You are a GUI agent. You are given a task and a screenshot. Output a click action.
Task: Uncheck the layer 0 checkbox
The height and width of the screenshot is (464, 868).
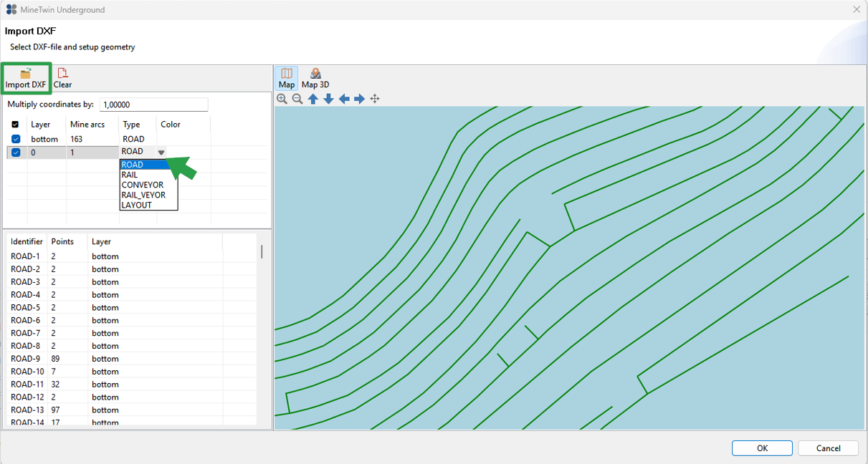pyautogui.click(x=16, y=152)
